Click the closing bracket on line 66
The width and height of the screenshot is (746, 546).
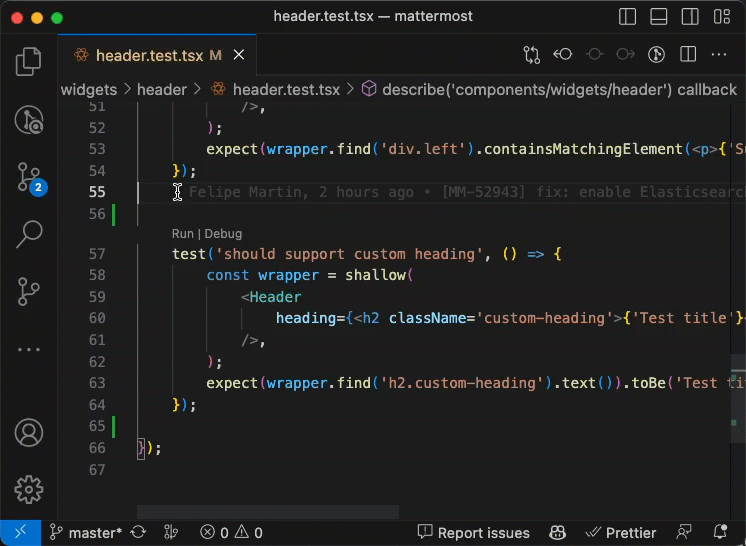coord(141,448)
